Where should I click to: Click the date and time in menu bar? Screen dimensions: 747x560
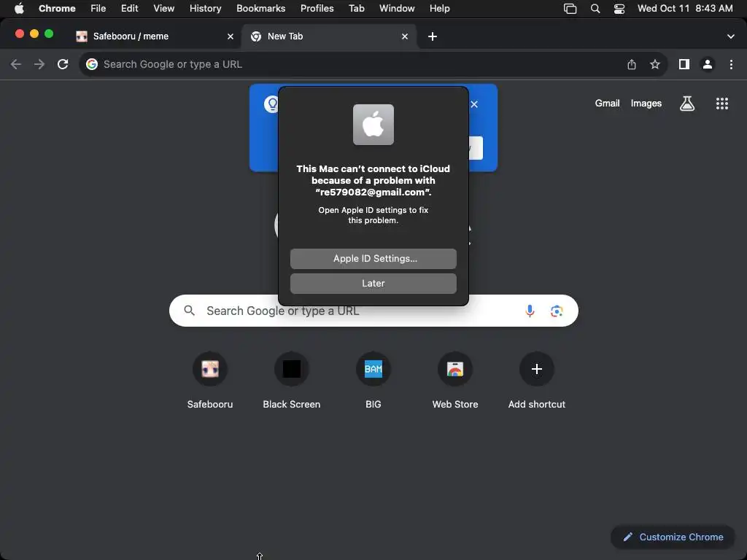click(x=685, y=8)
